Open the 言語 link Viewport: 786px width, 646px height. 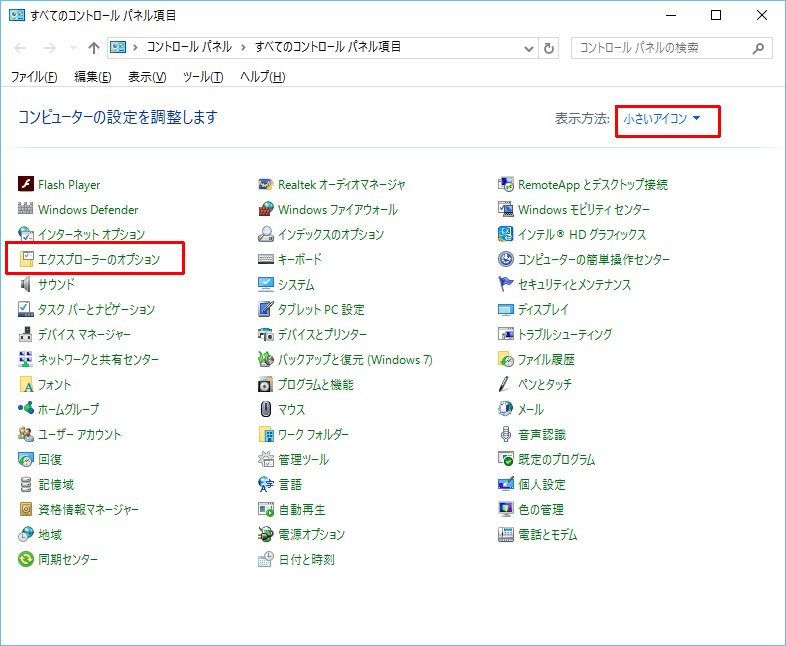click(x=290, y=484)
